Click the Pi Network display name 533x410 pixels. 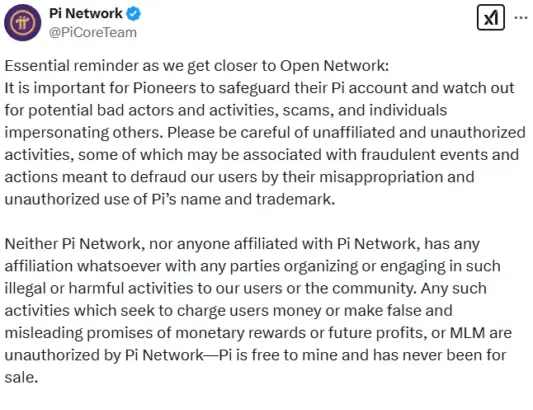tap(86, 14)
